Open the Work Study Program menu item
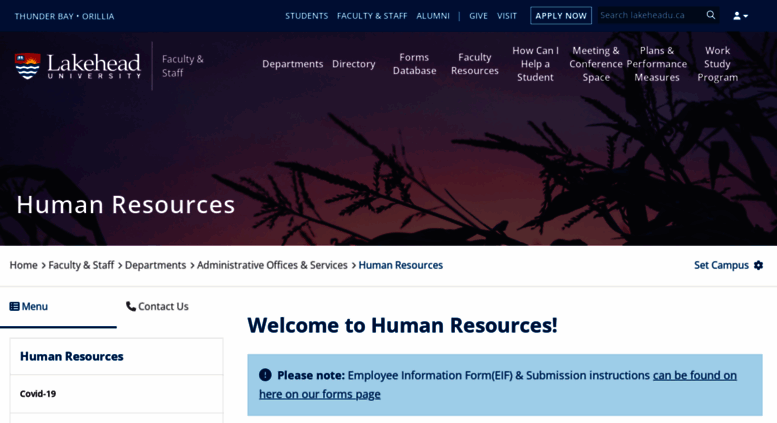Screen dimensions: 777x423 pyautogui.click(x=718, y=64)
